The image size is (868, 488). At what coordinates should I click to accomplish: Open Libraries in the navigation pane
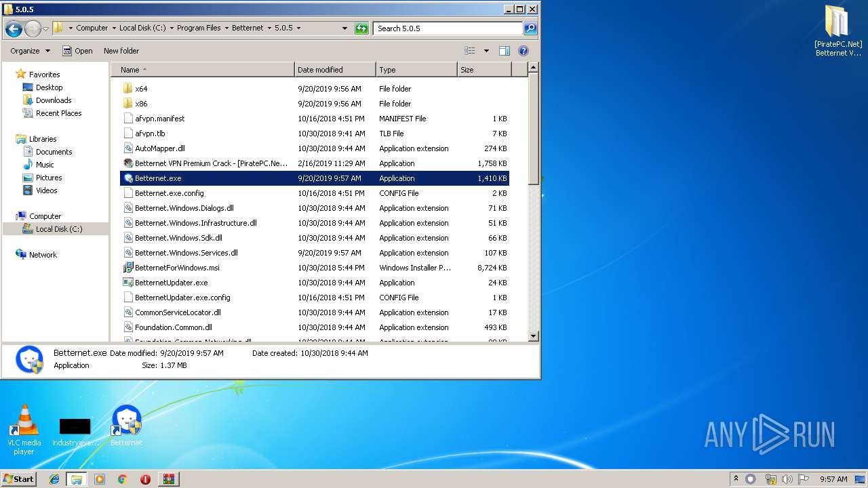click(x=43, y=139)
